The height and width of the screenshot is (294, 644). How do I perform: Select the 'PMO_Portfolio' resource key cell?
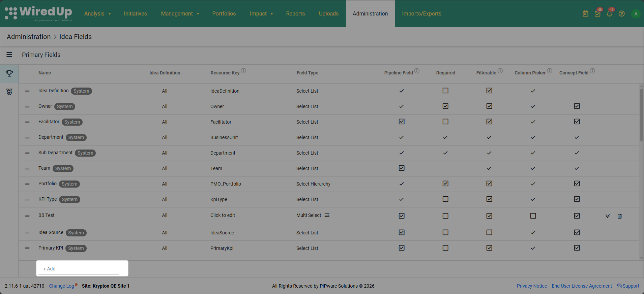coord(226,184)
